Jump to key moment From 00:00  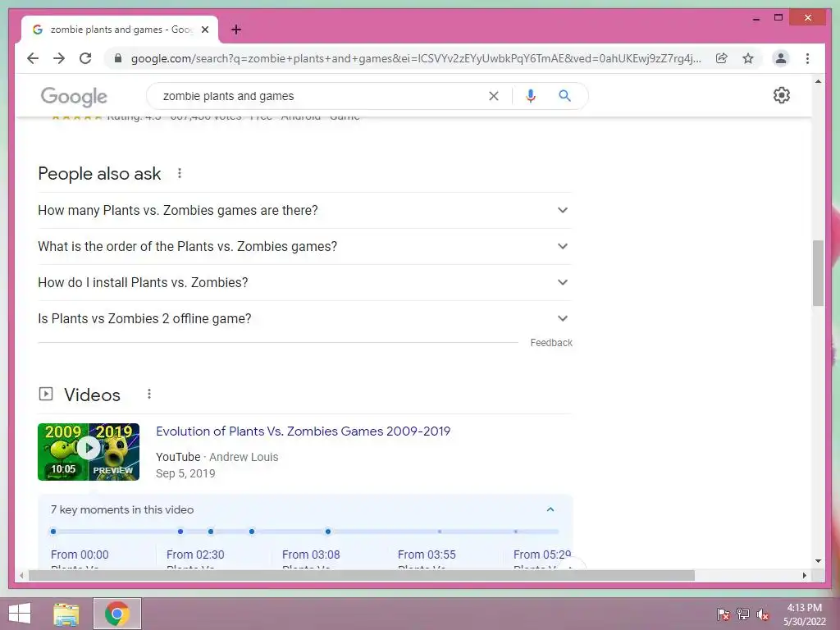click(x=80, y=555)
